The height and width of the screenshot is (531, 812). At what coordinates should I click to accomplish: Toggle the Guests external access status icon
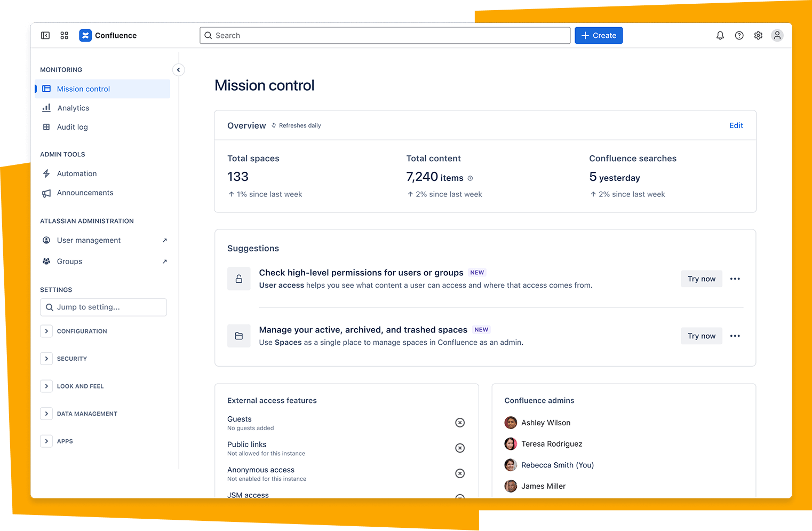pyautogui.click(x=459, y=423)
